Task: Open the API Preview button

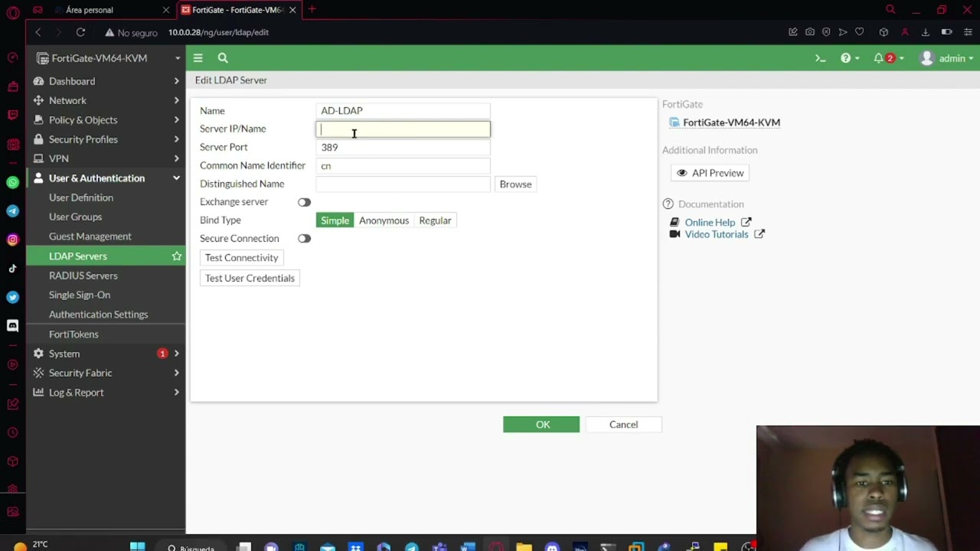Action: [710, 173]
